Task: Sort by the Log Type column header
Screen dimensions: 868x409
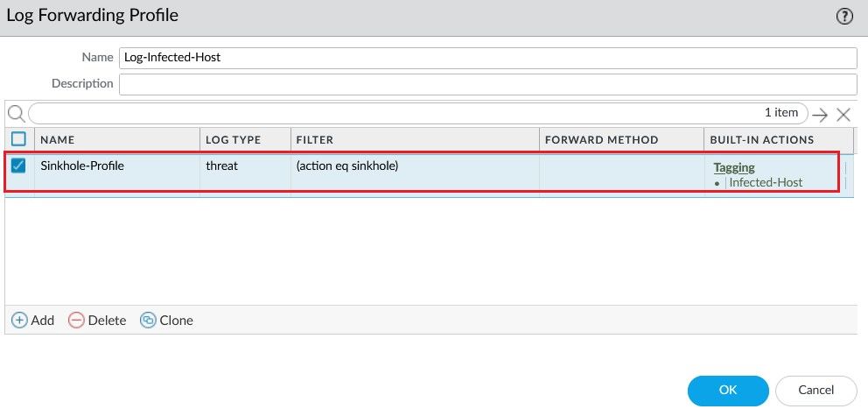Action: pos(234,140)
